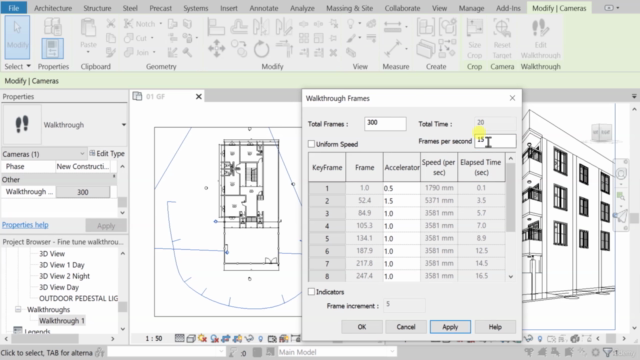The height and width of the screenshot is (360, 640).
Task: Select the Trim/Extend to Corner icon
Action: [x=284, y=49]
